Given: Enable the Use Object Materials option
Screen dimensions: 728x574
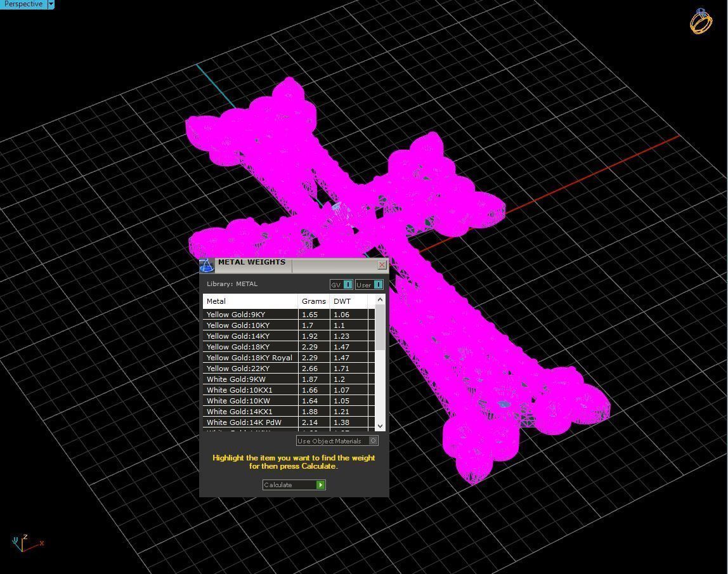Looking at the screenshot, I should (x=337, y=441).
